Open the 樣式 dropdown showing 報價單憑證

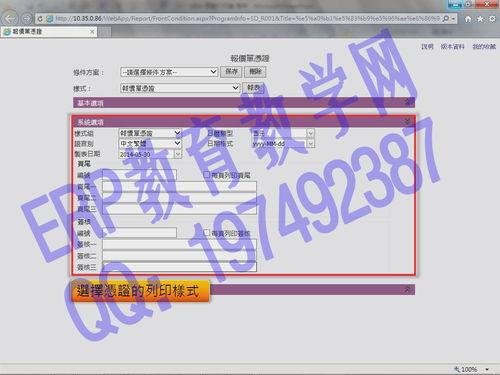[x=180, y=88]
